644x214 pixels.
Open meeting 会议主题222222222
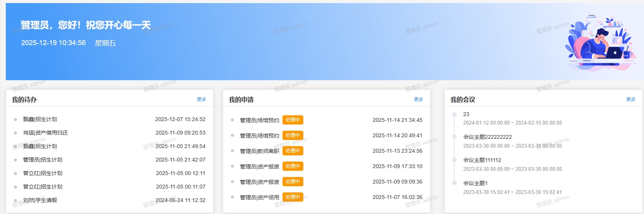tap(487, 137)
